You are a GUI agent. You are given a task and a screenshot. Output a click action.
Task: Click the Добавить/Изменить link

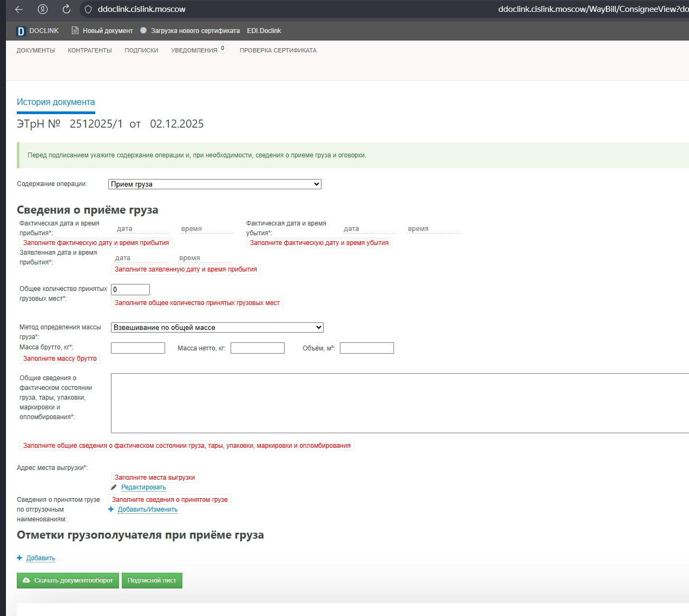click(x=148, y=509)
